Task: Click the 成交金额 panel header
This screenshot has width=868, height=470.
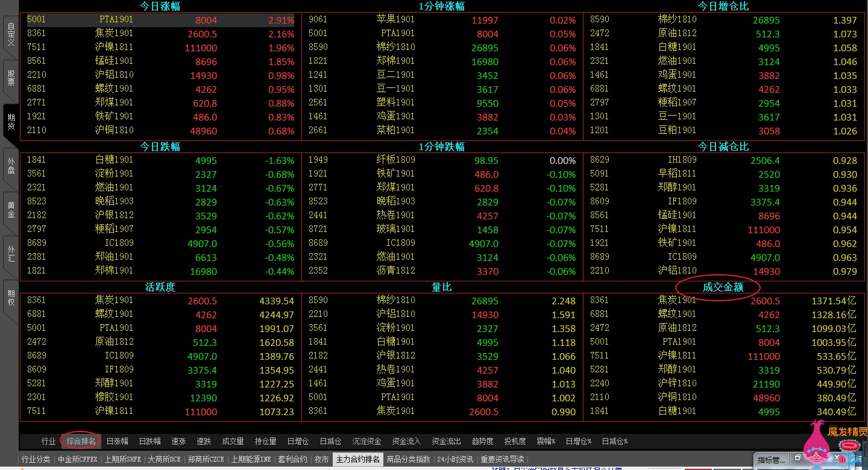Action: click(723, 287)
